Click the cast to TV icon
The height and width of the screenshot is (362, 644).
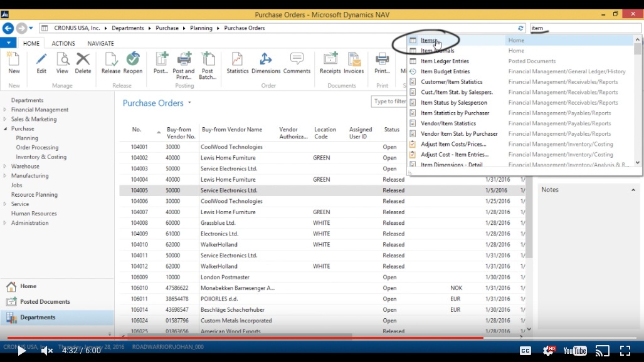[602, 351]
